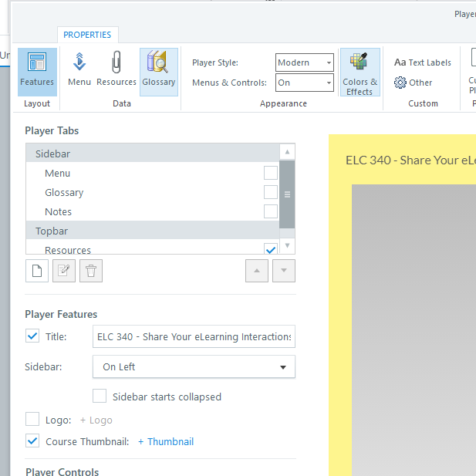Image resolution: width=476 pixels, height=476 pixels.
Task: Select the Notes row in Player Tabs
Action: (x=153, y=211)
